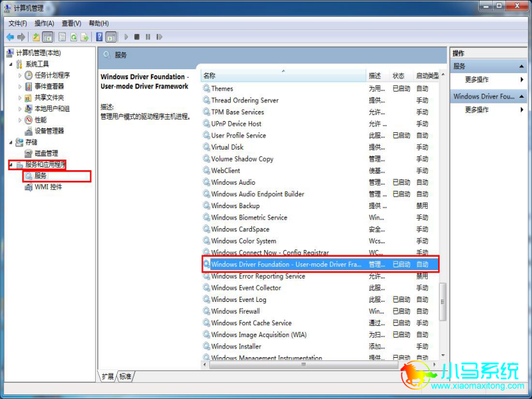
Task: Collapse the 服务和应用程序 tree node
Action: [x=11, y=165]
